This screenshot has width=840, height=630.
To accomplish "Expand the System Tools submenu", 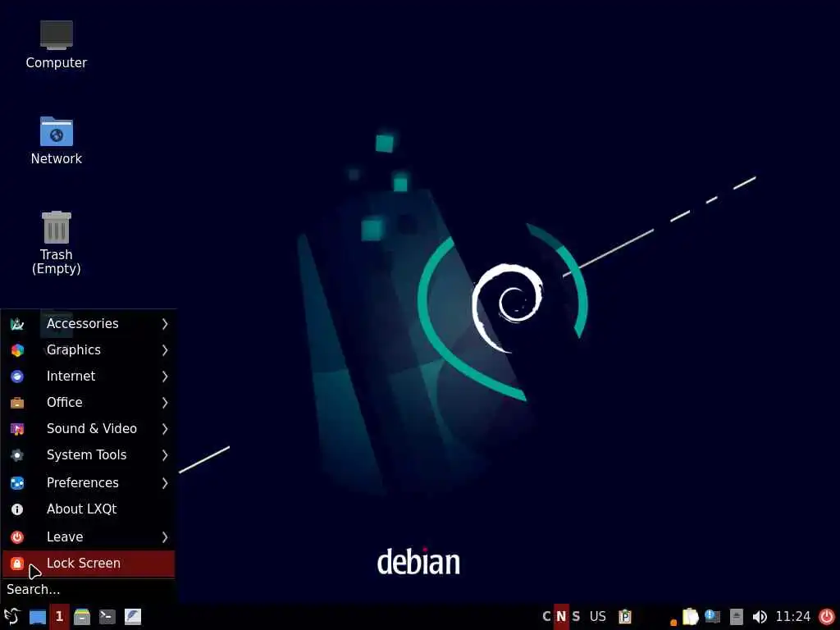I will pos(89,454).
